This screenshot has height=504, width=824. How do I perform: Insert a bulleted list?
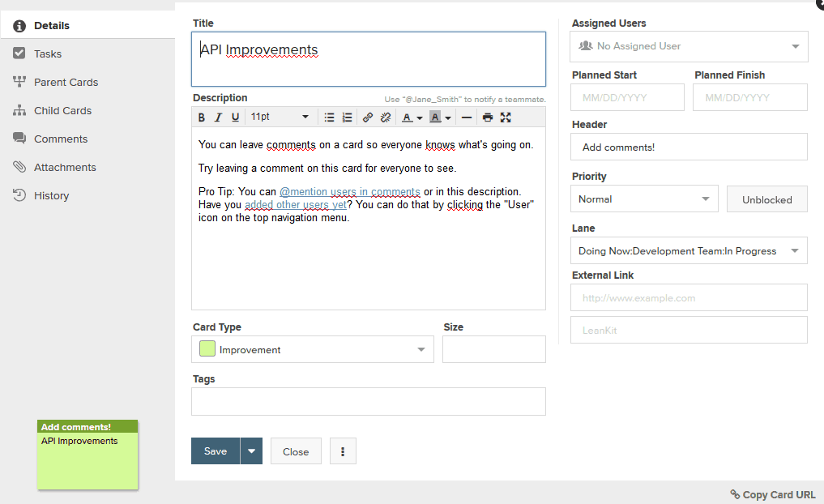(329, 117)
